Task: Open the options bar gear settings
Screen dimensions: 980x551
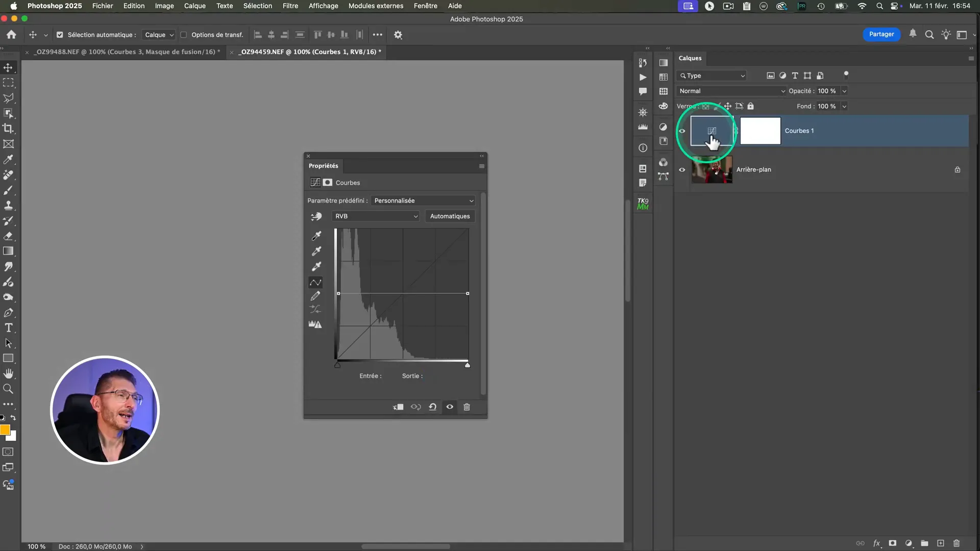Action: click(398, 35)
